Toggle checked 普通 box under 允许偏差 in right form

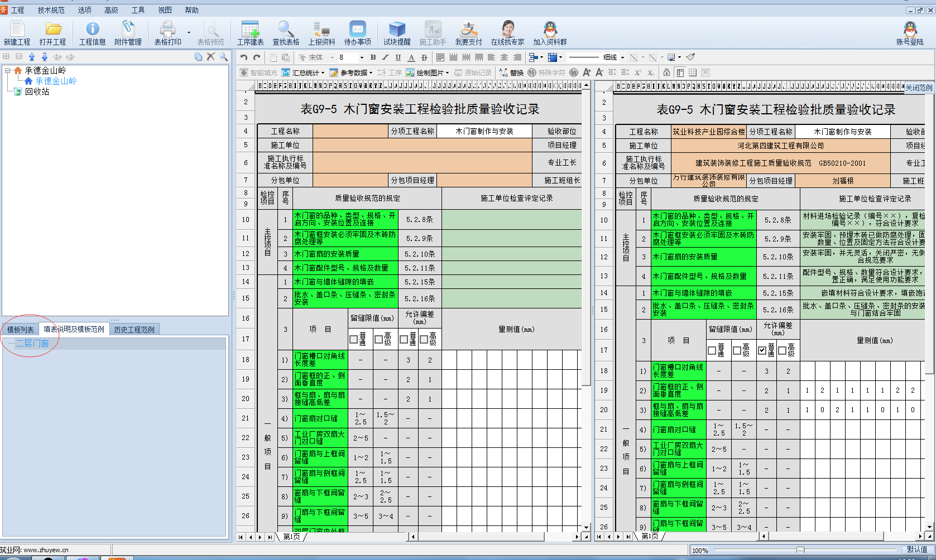(x=762, y=350)
